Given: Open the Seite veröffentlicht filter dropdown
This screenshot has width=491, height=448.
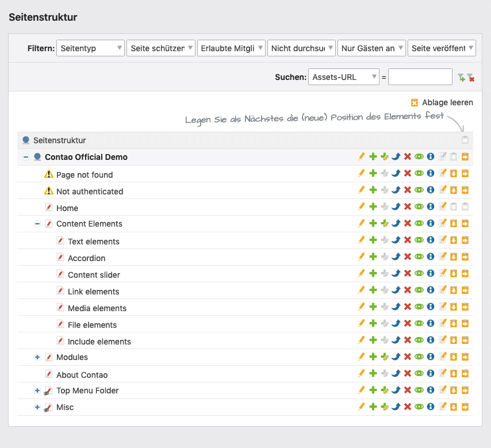Looking at the screenshot, I should 442,48.
